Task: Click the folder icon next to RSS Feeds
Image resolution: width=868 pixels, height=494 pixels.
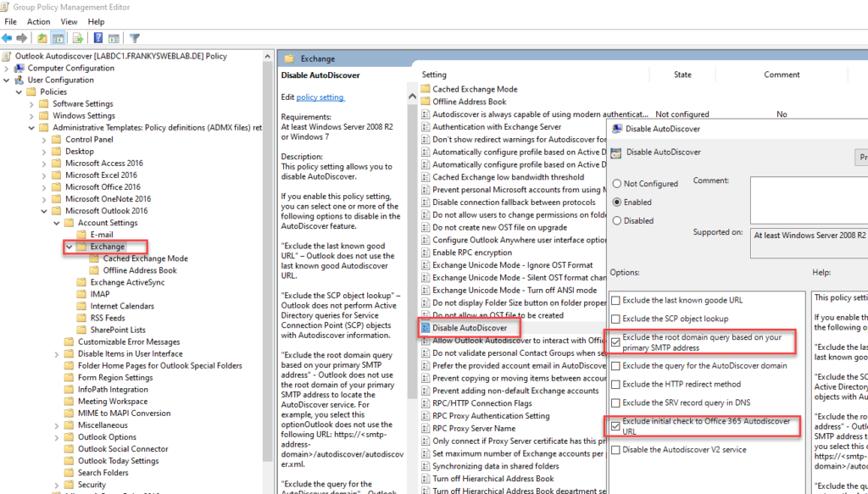Action: [81, 318]
